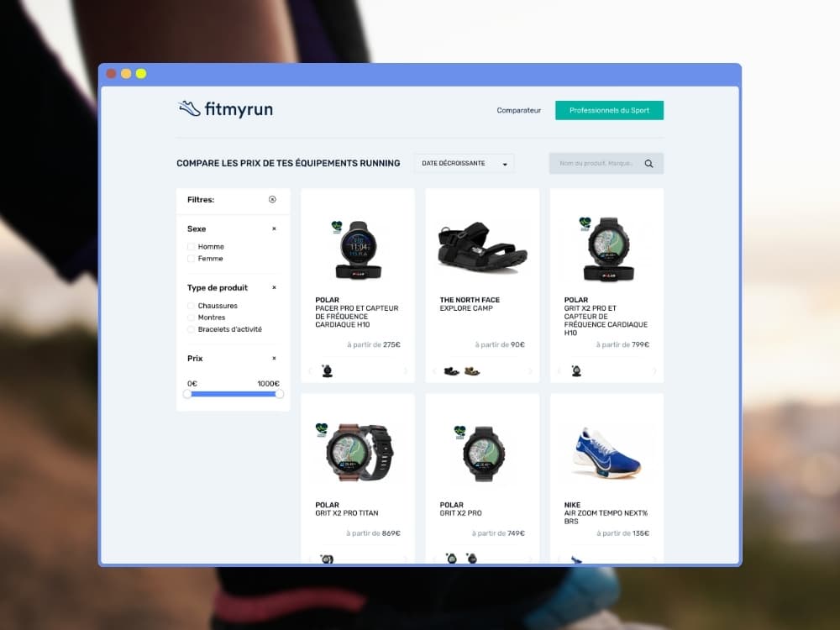Click the 'à partir de 869€' price

[374, 533]
